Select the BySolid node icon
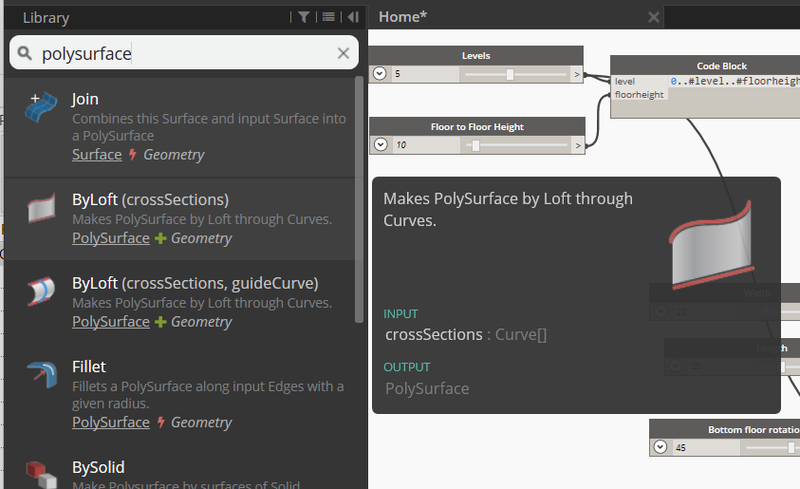The height and width of the screenshot is (489, 800). [x=41, y=475]
